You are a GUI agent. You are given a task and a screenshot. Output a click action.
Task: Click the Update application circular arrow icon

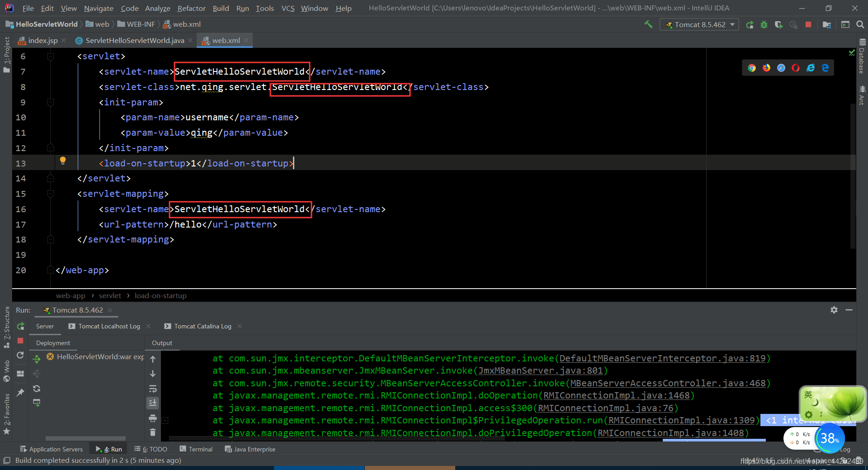(x=20, y=355)
